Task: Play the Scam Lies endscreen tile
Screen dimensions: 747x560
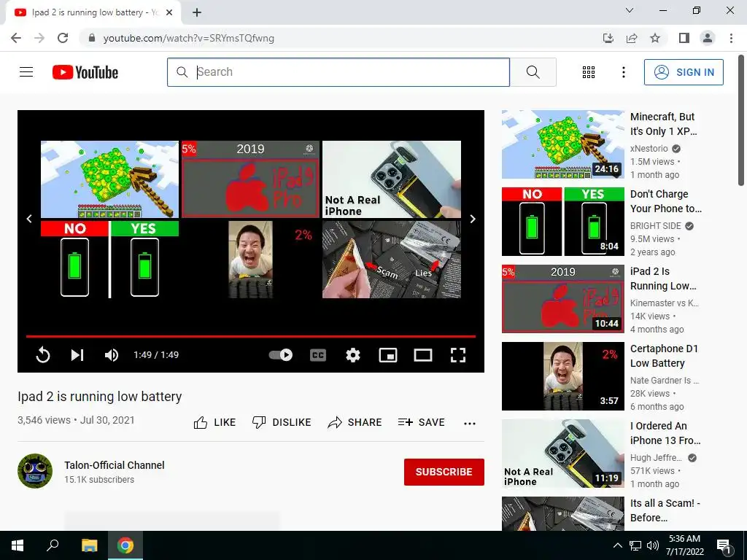Action: point(392,260)
